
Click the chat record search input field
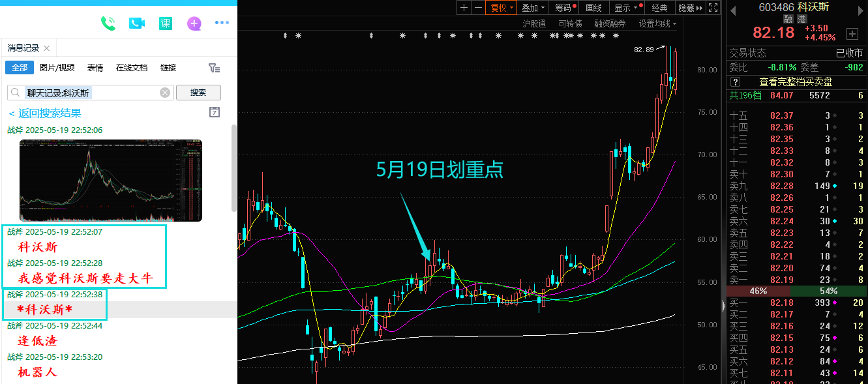(x=90, y=93)
